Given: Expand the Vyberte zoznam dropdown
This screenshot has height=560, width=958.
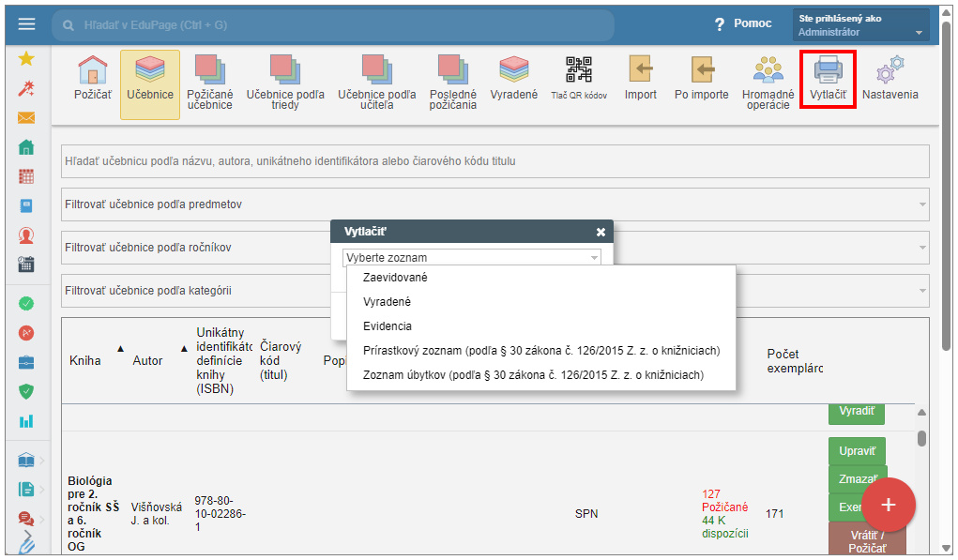Looking at the screenshot, I should click(x=471, y=257).
